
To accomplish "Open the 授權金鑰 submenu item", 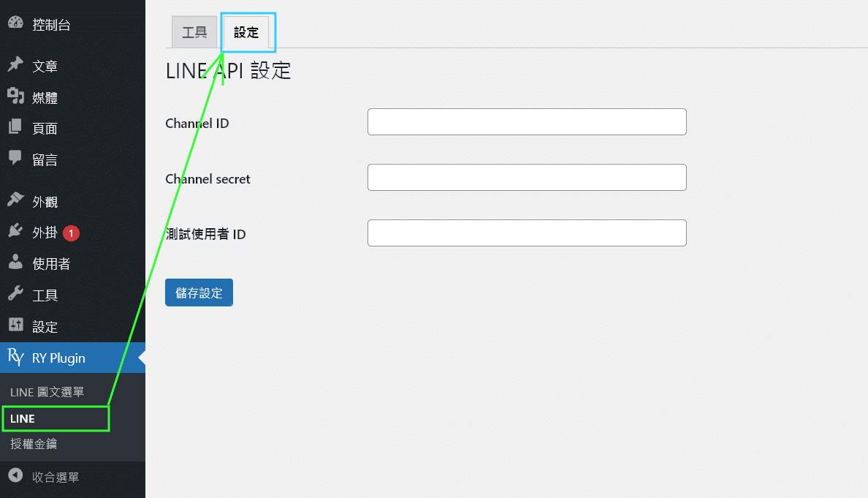I will click(34, 444).
